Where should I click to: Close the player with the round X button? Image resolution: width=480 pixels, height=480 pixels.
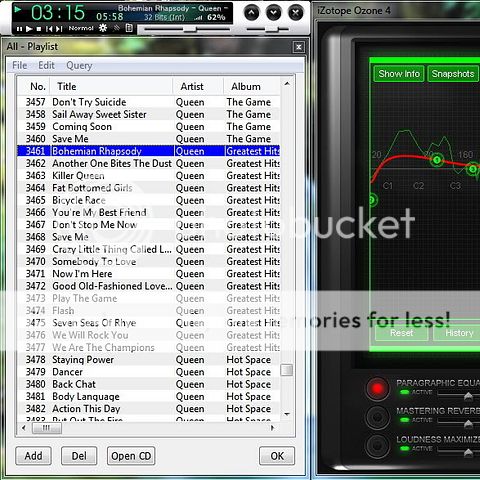coord(296,13)
